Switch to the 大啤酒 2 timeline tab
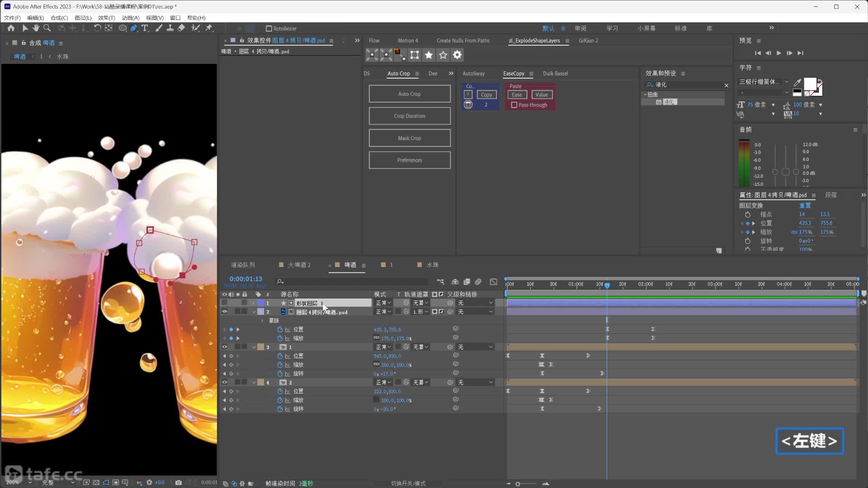Screen dimensions: 868x488 pos(299,265)
